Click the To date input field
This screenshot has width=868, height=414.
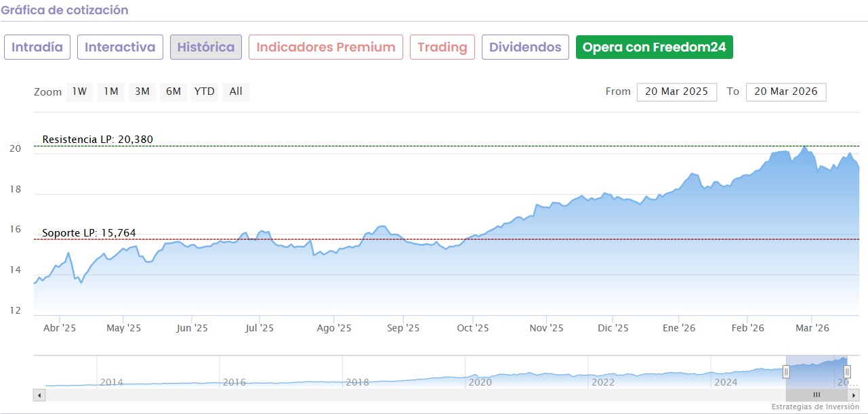coord(785,92)
